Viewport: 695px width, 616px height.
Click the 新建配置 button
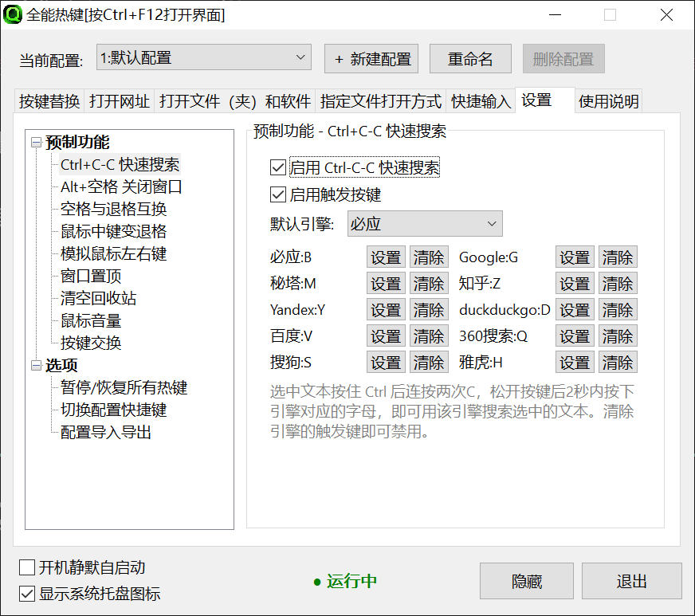(x=371, y=58)
